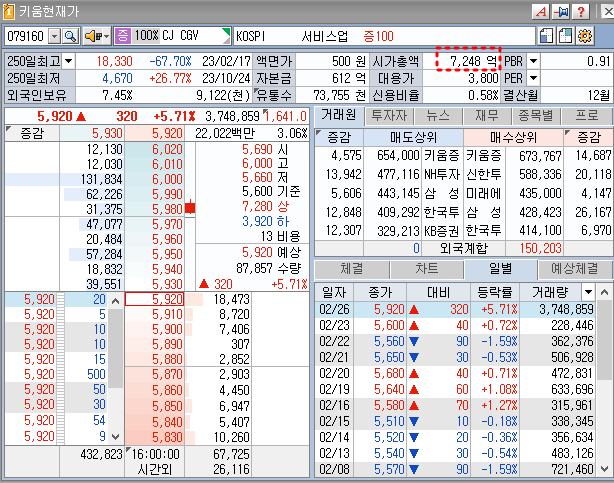
Task: Click the purple 증 margin badge icon
Action: pyautogui.click(x=123, y=36)
